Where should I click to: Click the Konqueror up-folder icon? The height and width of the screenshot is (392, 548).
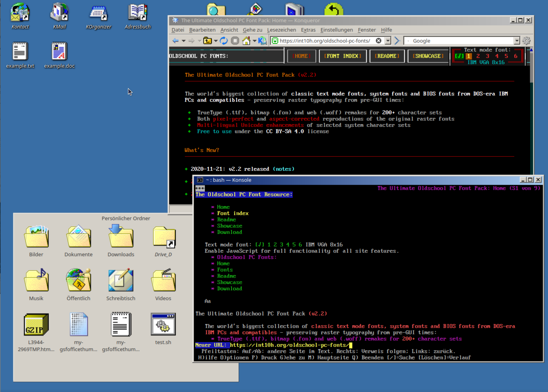click(x=208, y=41)
